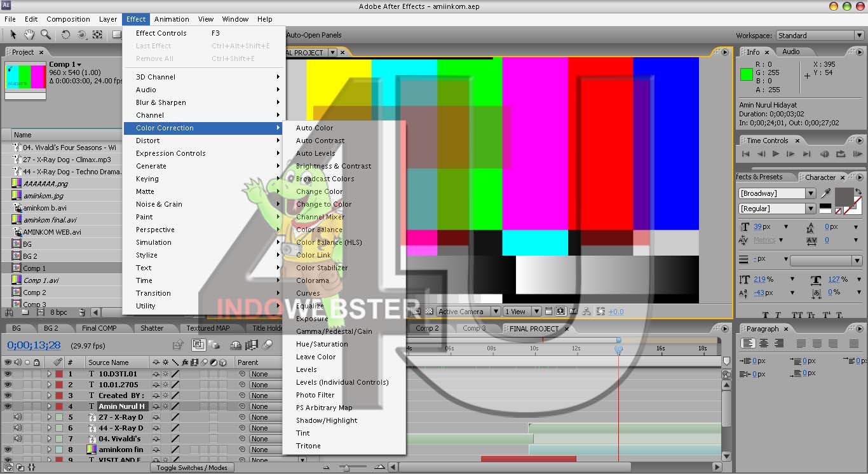The image size is (868, 475).
Task: Align paragraph text right
Action: pos(778,343)
